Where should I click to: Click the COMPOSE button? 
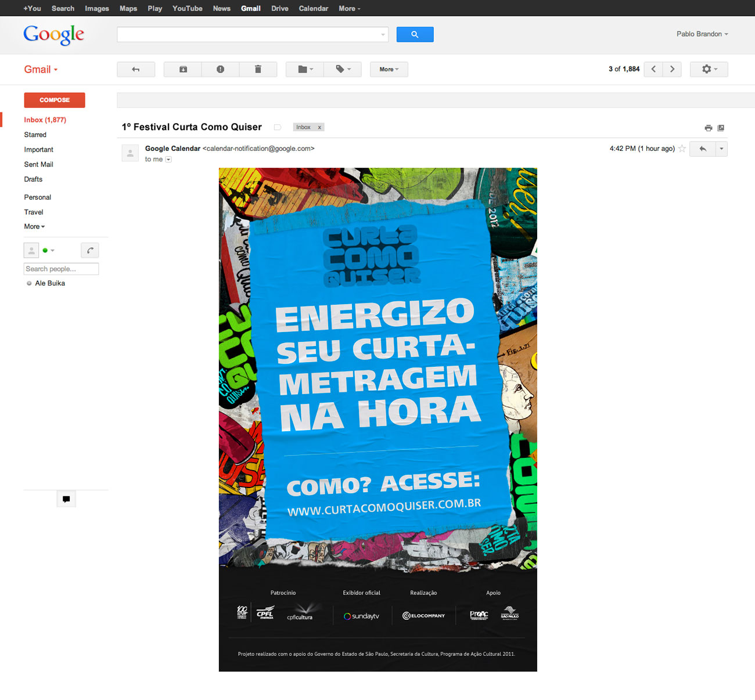[55, 100]
